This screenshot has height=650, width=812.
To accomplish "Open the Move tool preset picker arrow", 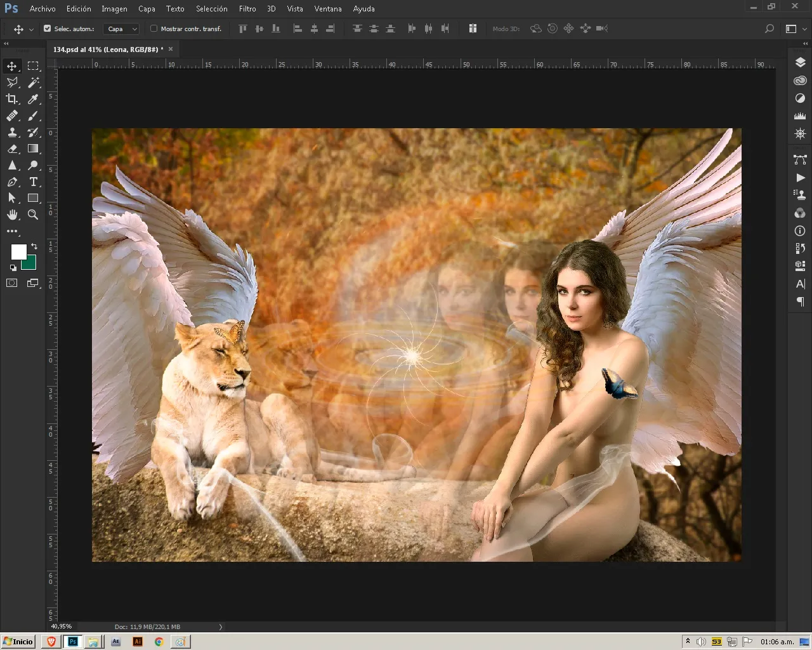I will [31, 29].
